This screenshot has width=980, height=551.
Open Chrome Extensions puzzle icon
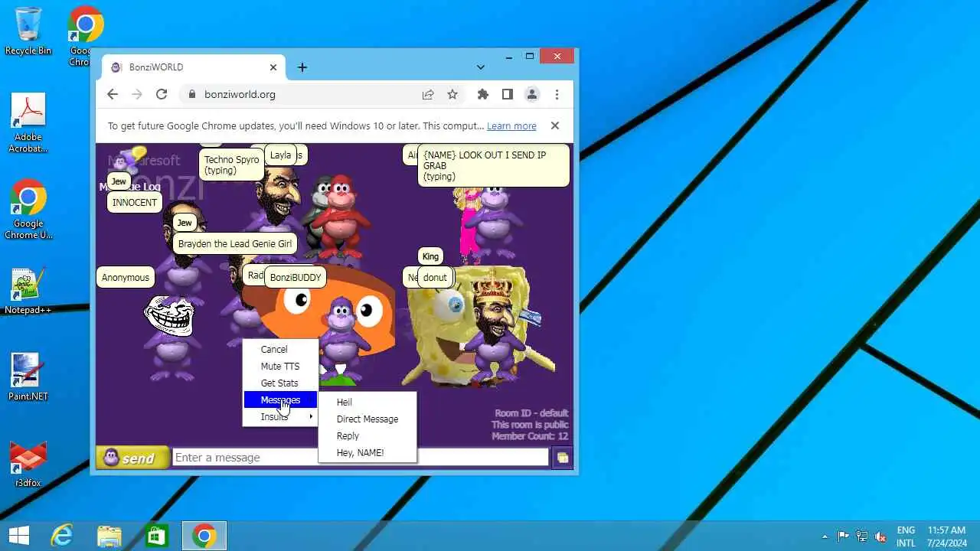tap(483, 94)
